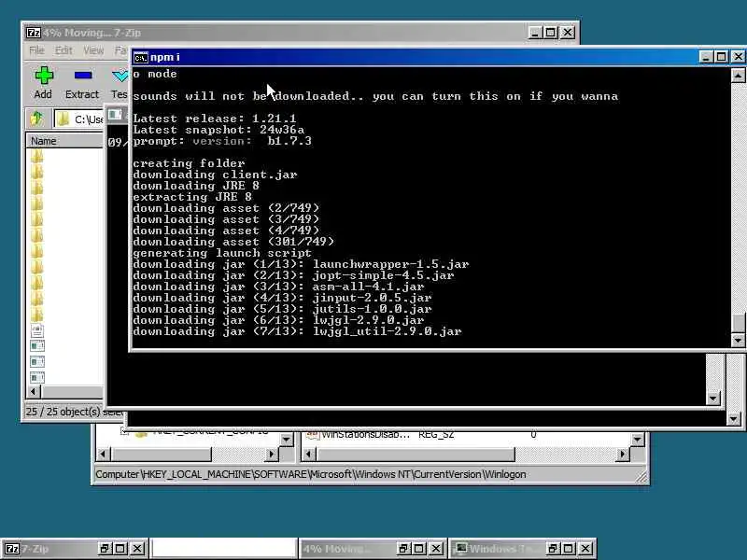Click scroll-down arrow of Registry values pane
Viewport: 747px width, 560px height.
638,439
